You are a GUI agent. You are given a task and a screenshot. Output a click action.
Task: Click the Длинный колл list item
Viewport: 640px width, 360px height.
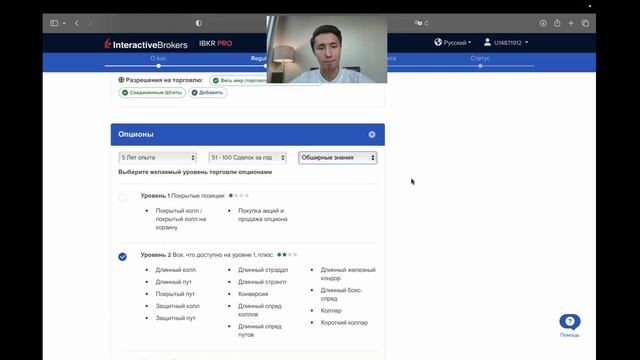[176, 270]
